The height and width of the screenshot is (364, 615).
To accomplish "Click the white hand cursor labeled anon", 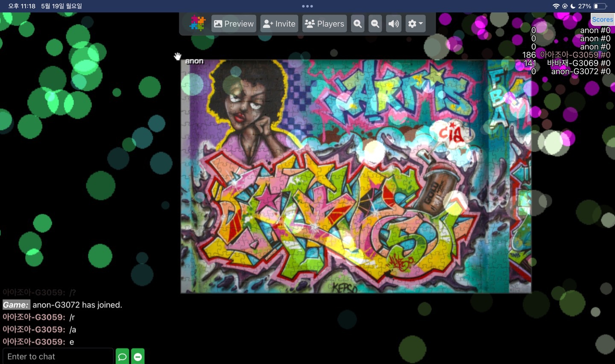I will click(x=178, y=56).
